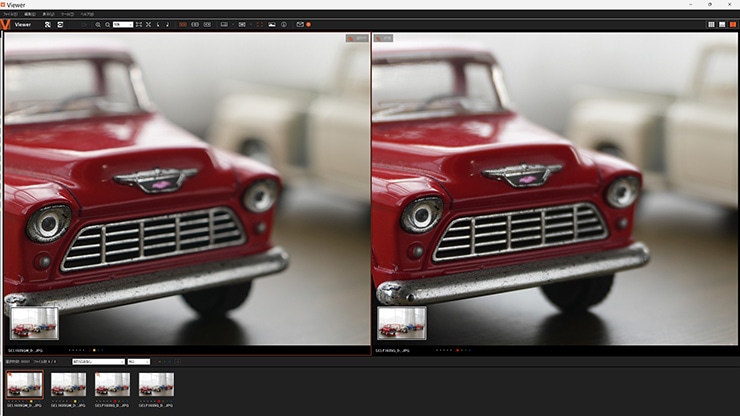The image size is (740, 416).
Task: Switch to preview with filmstrip view mode
Action: click(722, 25)
